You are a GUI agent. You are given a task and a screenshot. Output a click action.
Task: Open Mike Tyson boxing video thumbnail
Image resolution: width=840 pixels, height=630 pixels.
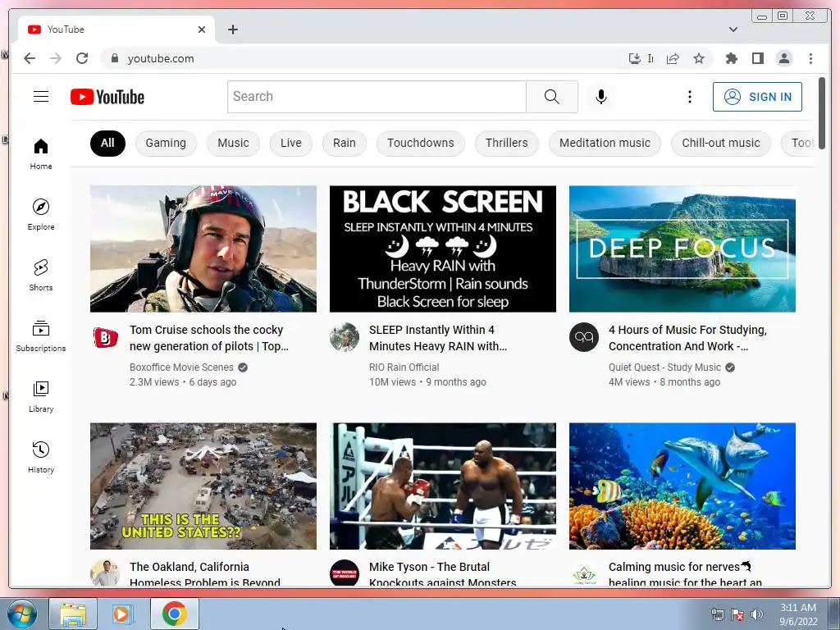(x=442, y=486)
